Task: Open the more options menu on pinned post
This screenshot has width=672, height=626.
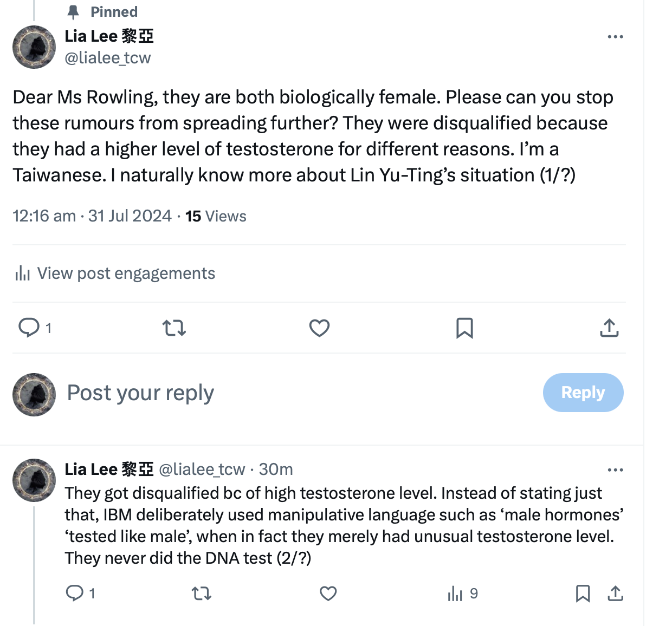Action: click(x=615, y=37)
